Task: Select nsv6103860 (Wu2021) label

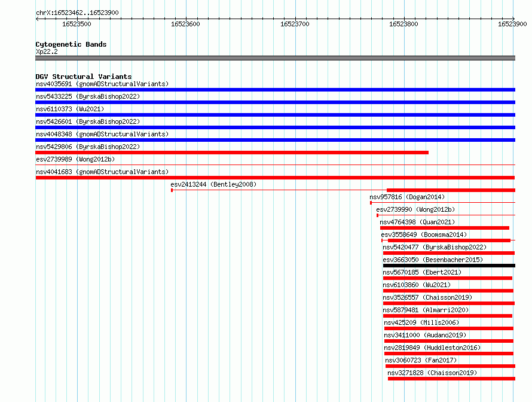Action: 417,285
